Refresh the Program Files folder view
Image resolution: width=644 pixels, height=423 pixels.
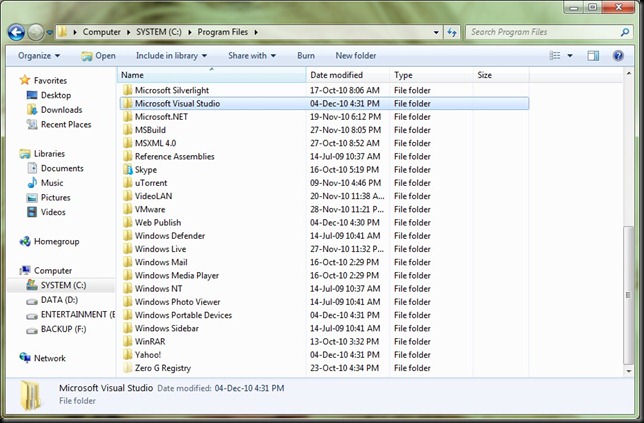(452, 32)
